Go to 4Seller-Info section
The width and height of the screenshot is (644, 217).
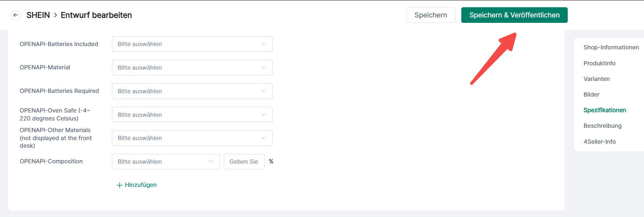tap(599, 142)
